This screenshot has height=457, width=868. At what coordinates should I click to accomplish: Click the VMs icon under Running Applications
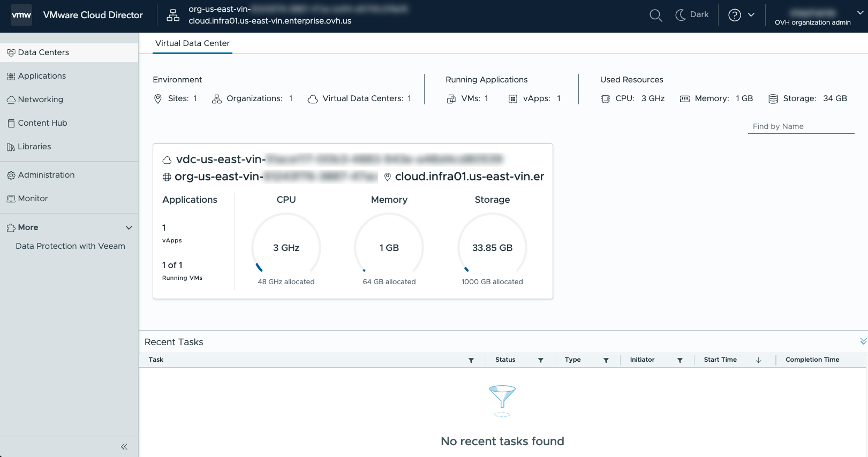pos(451,99)
